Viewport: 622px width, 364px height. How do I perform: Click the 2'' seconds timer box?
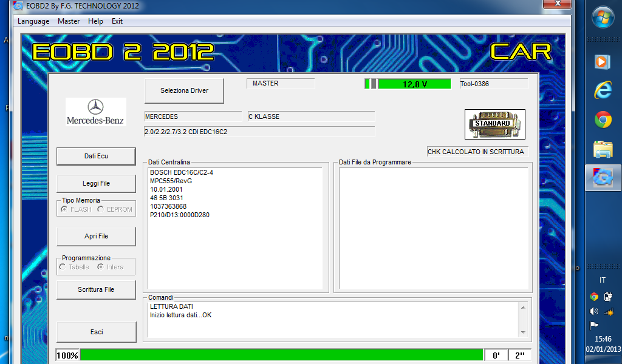pyautogui.click(x=520, y=356)
